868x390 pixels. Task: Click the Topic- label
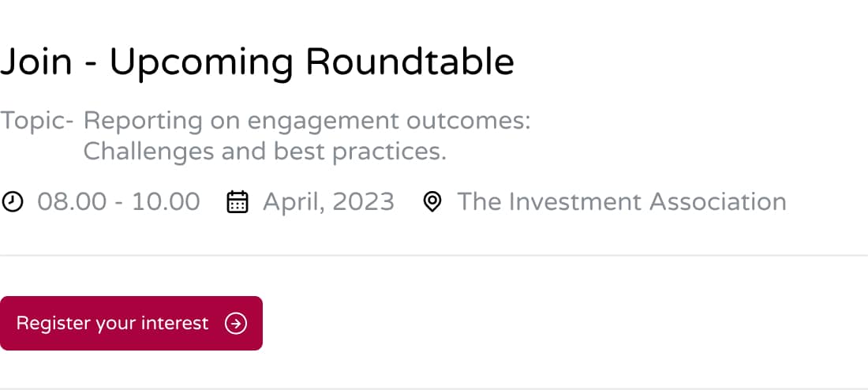pyautogui.click(x=37, y=122)
